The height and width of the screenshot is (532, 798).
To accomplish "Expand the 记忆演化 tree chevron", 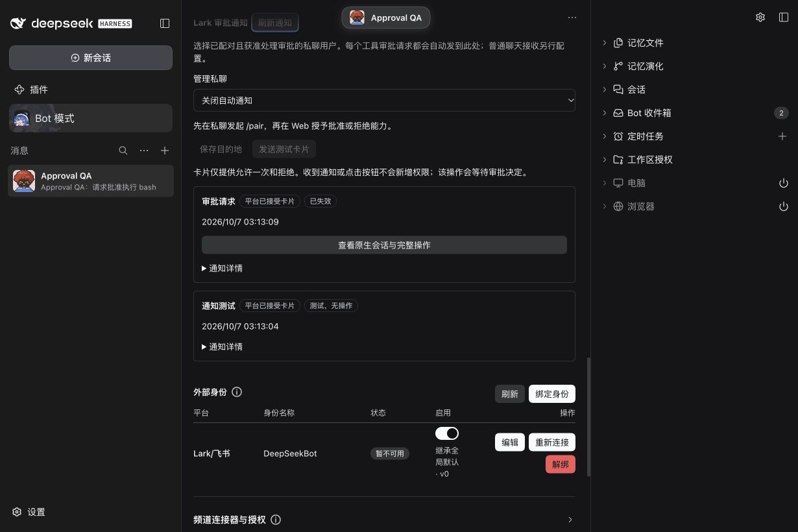I will click(605, 66).
